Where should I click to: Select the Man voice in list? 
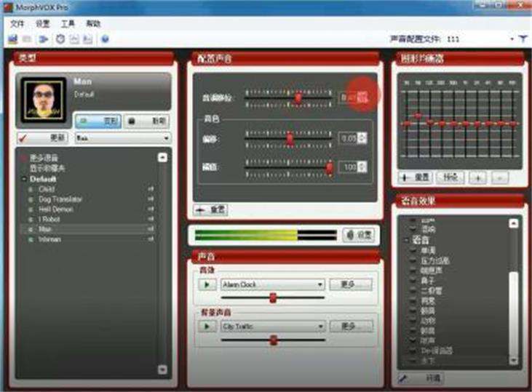(44, 229)
